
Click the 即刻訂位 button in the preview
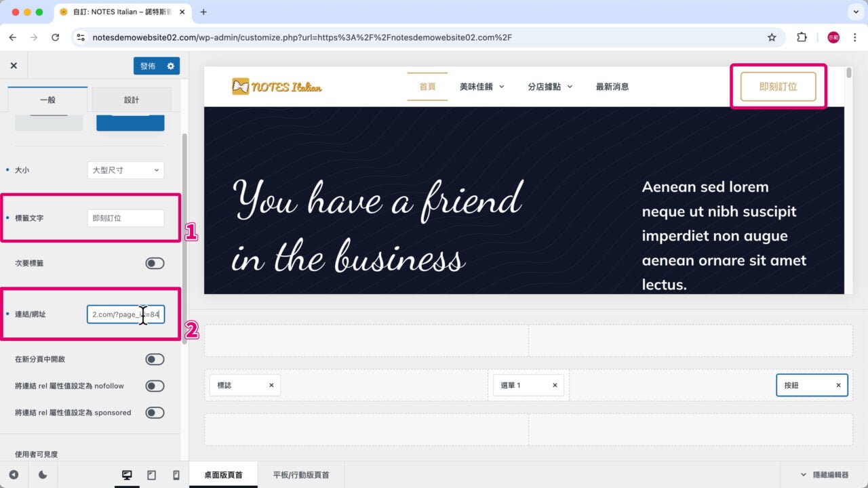tap(777, 87)
